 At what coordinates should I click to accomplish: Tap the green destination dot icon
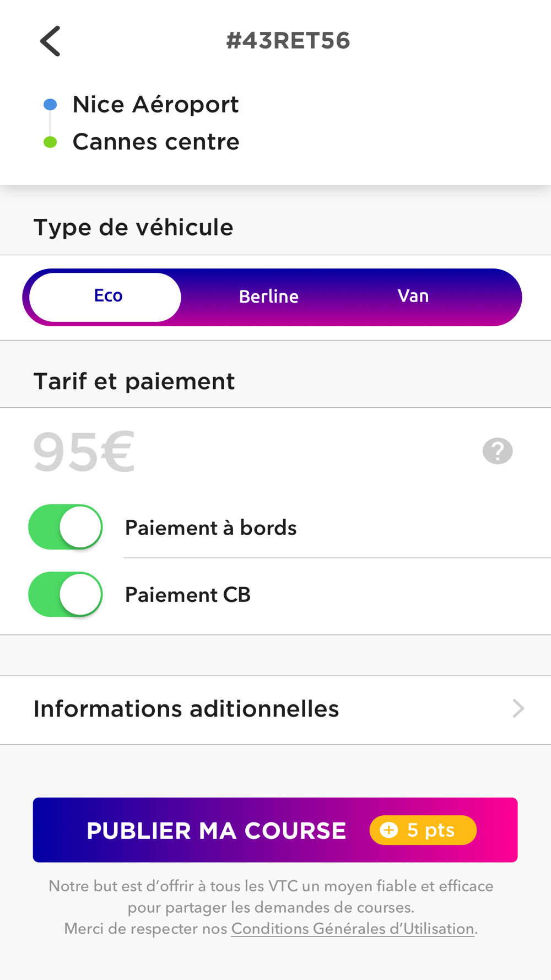tap(50, 142)
